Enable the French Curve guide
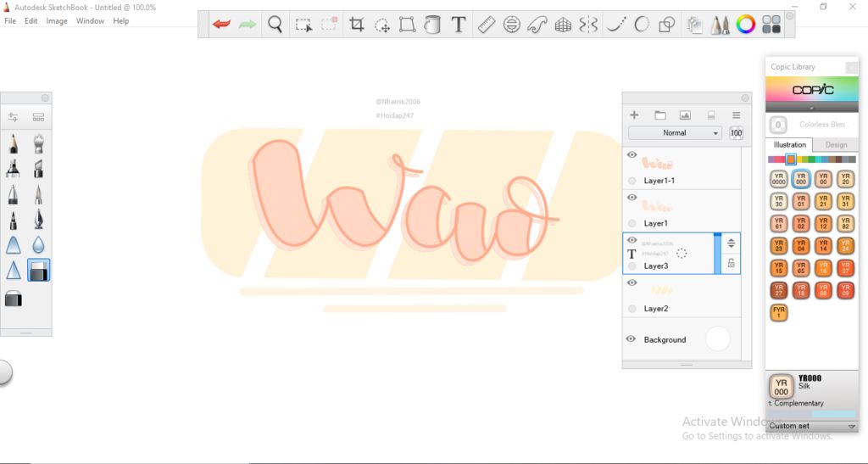 [537, 25]
